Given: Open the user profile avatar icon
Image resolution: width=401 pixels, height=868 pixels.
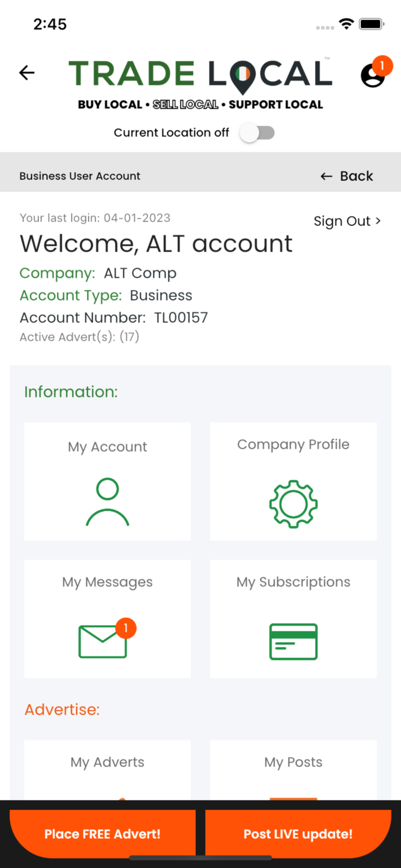Looking at the screenshot, I should click(372, 75).
